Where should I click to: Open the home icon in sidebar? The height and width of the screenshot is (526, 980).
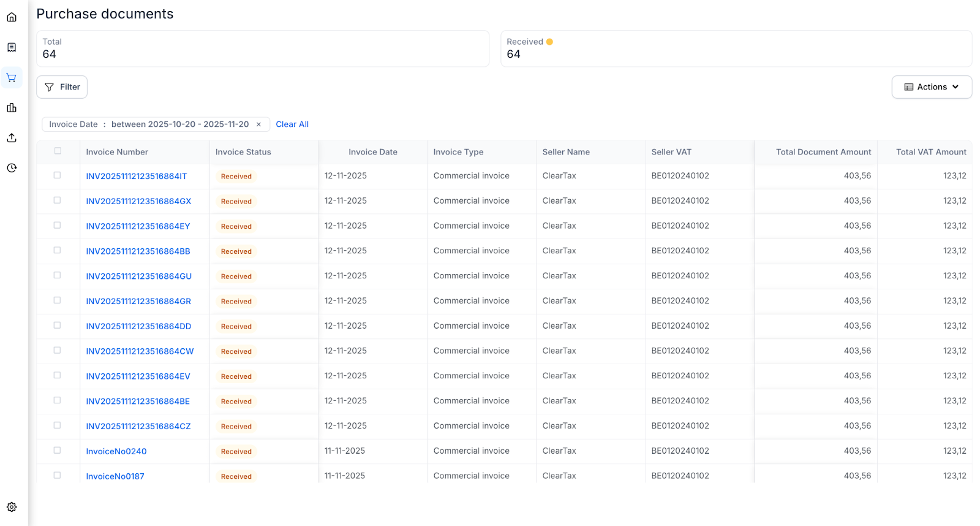click(12, 17)
